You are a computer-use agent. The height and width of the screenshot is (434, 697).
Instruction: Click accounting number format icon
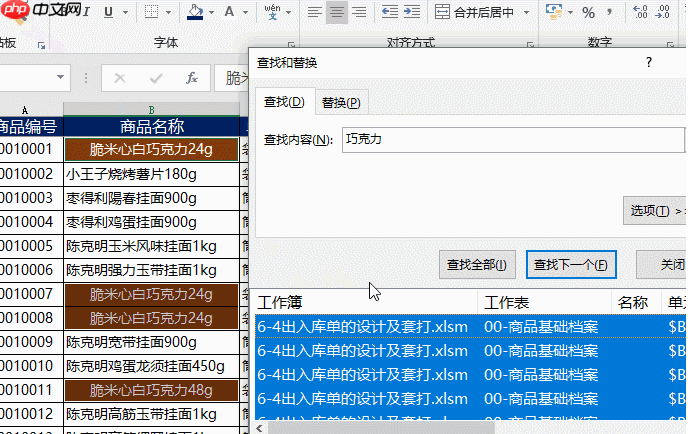554,12
